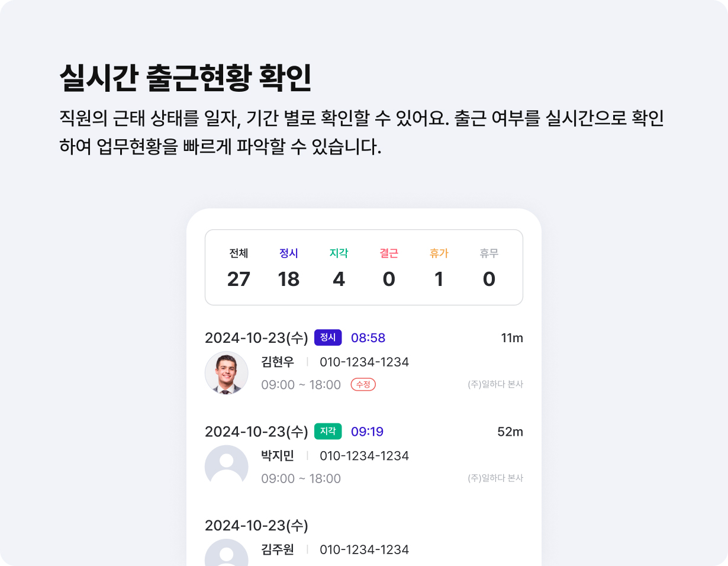Open 박지민's name entry
This screenshot has width=728, height=566.
(x=278, y=455)
